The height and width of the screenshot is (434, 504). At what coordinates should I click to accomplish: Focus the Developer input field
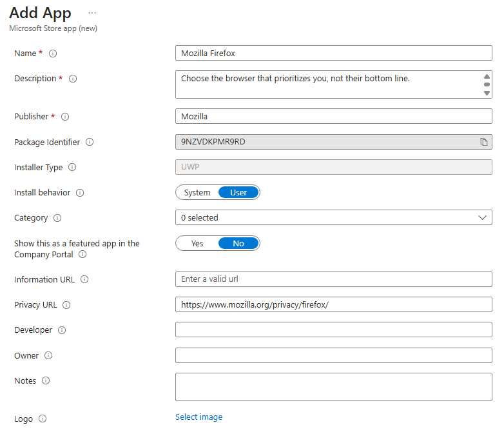click(334, 330)
